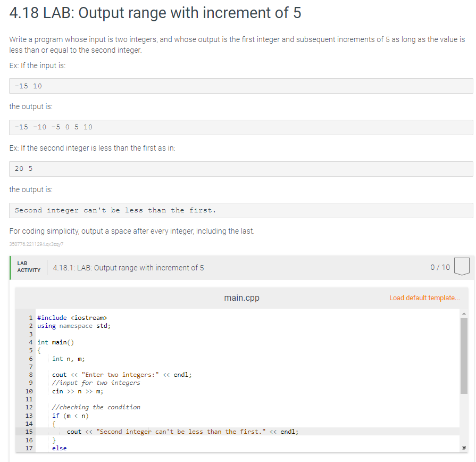Click the editor vertical scrollbar thumb

(x=464, y=356)
